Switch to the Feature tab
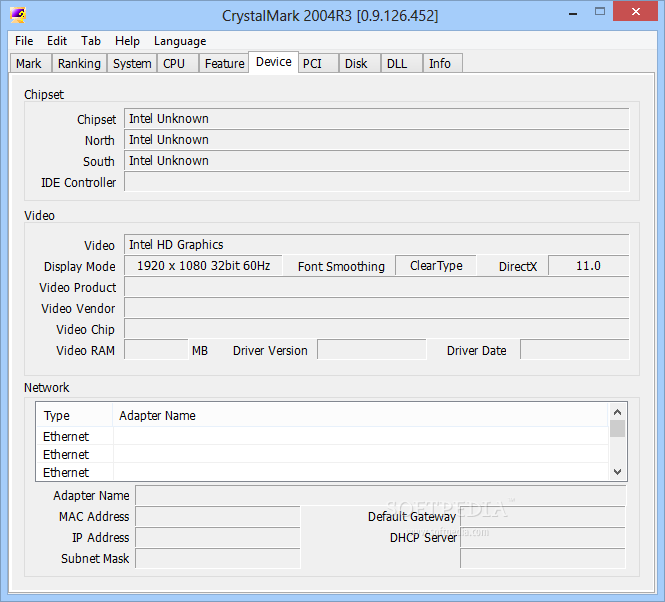 click(x=224, y=63)
